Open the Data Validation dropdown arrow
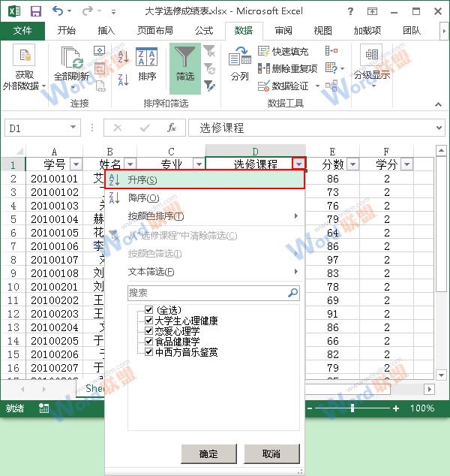The width and height of the screenshot is (450, 476). [x=317, y=86]
